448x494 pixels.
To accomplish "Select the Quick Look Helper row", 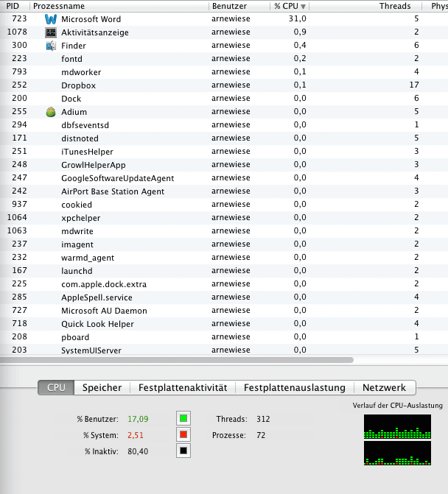I will click(x=224, y=323).
